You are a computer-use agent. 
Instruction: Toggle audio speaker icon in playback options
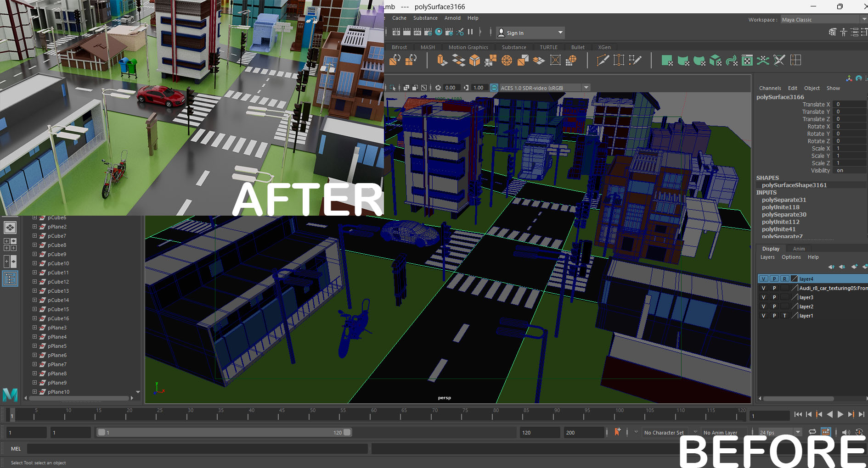click(846, 432)
